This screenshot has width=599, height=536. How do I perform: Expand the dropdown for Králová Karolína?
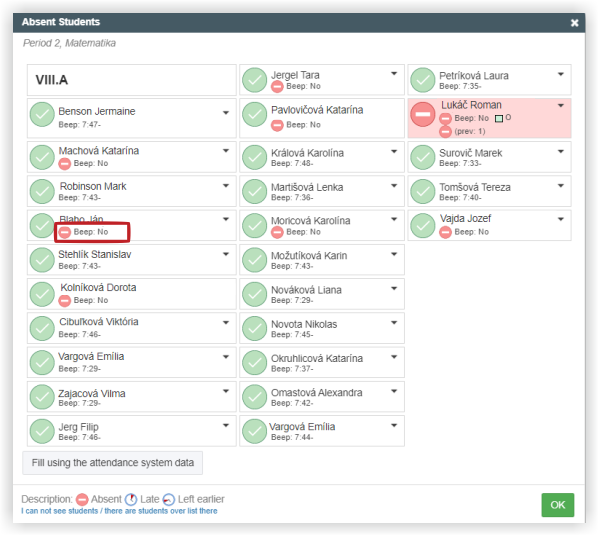point(394,152)
